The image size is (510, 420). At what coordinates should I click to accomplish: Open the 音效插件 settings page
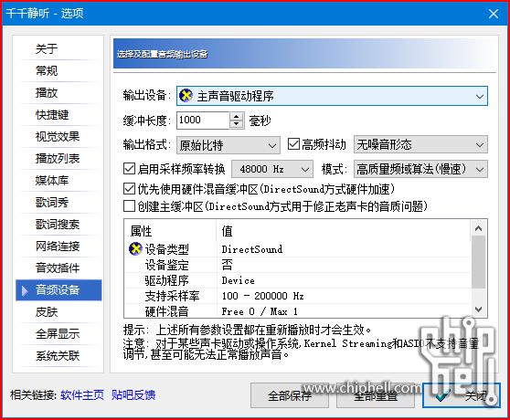58,268
